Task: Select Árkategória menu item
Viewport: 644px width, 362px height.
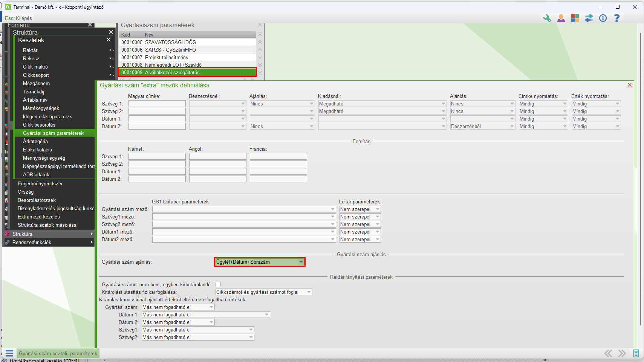Action: coord(35,141)
